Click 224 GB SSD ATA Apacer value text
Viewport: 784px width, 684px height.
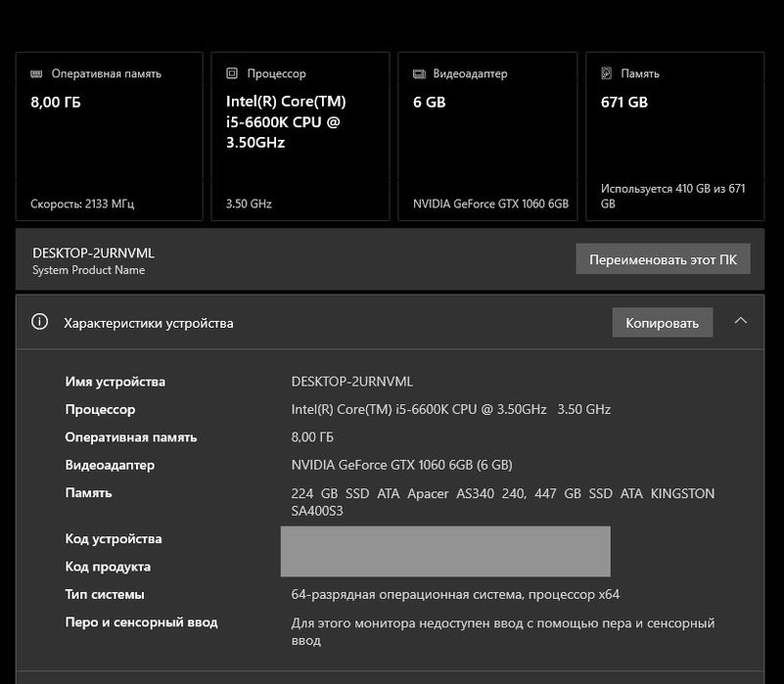[503, 502]
